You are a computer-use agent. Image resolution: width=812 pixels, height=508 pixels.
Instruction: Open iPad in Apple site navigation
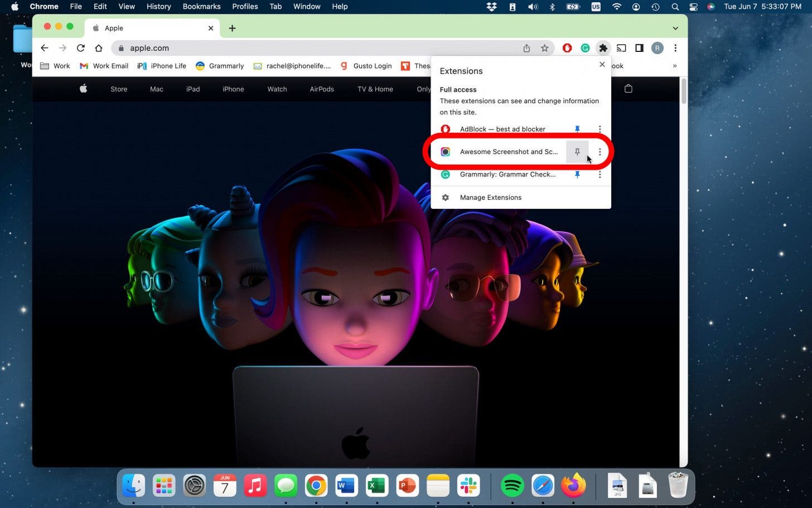(193, 89)
